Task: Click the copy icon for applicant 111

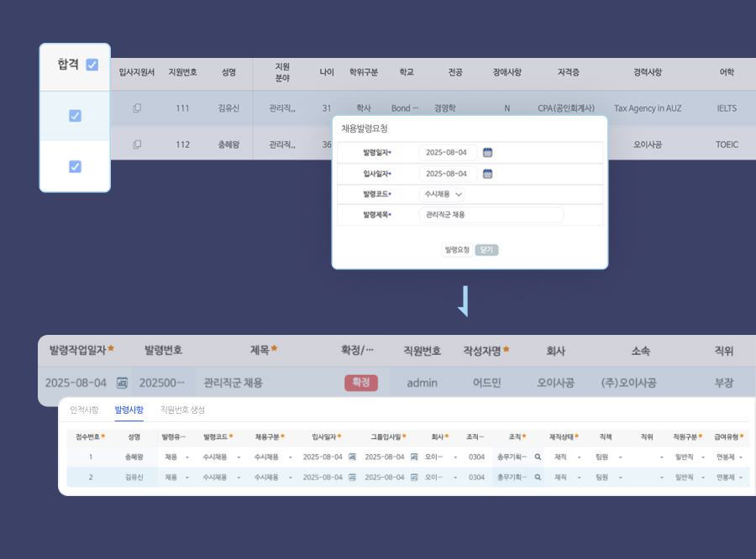Action: pyautogui.click(x=139, y=107)
